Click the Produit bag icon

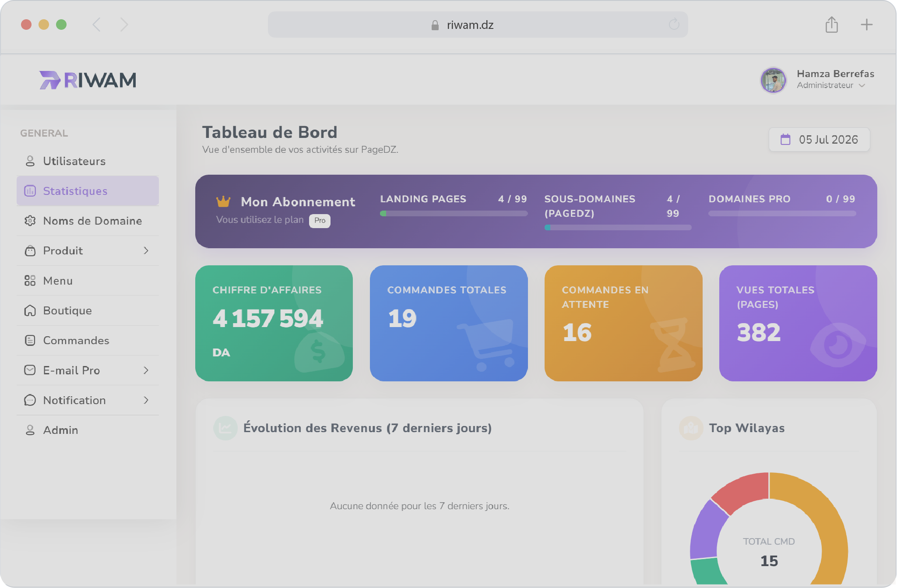(x=30, y=250)
